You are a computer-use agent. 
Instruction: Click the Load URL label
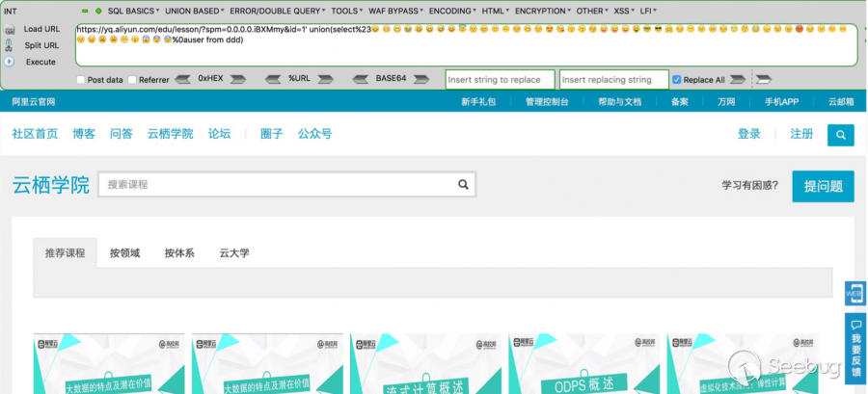(x=41, y=29)
